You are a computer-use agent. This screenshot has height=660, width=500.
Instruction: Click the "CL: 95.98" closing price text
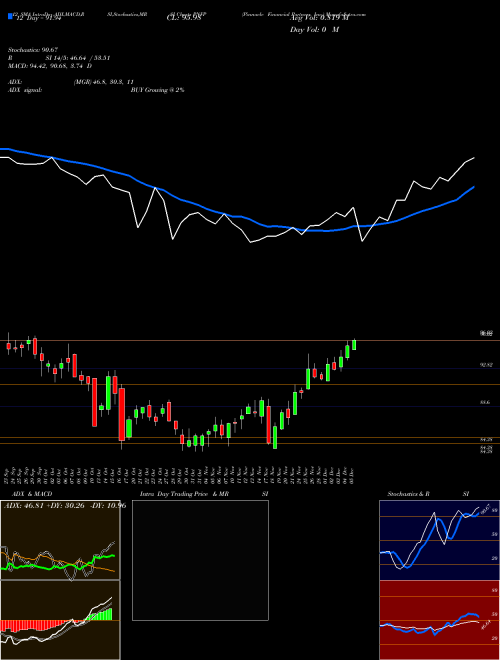183,18
